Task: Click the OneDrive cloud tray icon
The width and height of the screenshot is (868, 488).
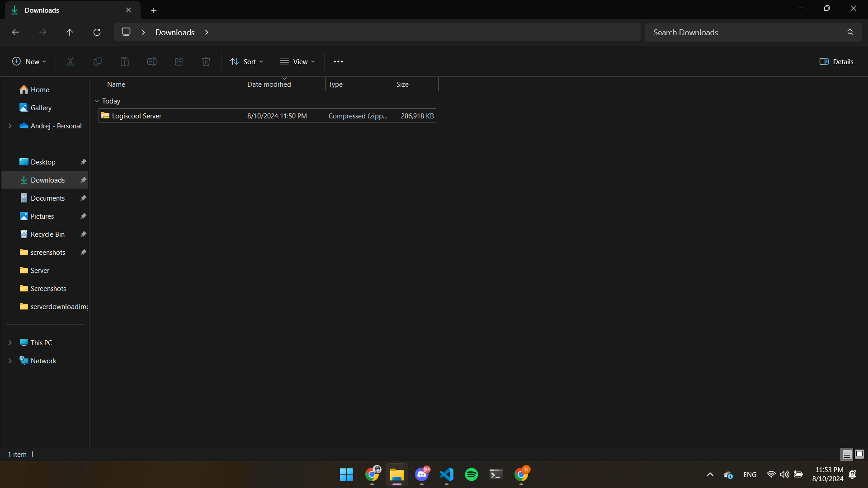Action: [x=728, y=474]
